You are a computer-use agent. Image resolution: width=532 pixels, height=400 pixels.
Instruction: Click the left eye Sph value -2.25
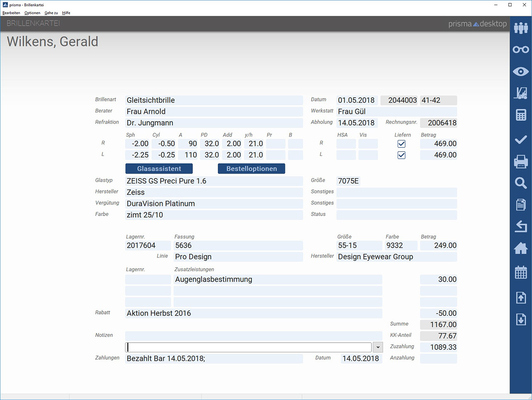coord(137,155)
